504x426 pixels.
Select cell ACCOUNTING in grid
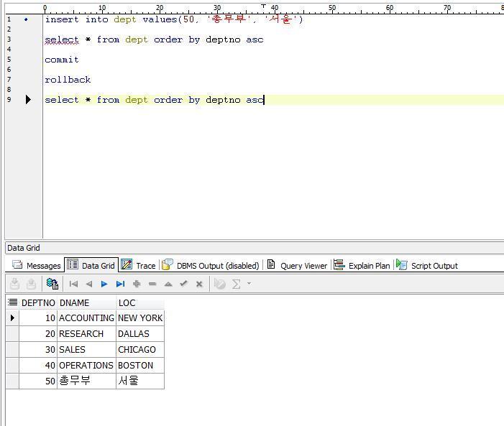pyautogui.click(x=86, y=318)
